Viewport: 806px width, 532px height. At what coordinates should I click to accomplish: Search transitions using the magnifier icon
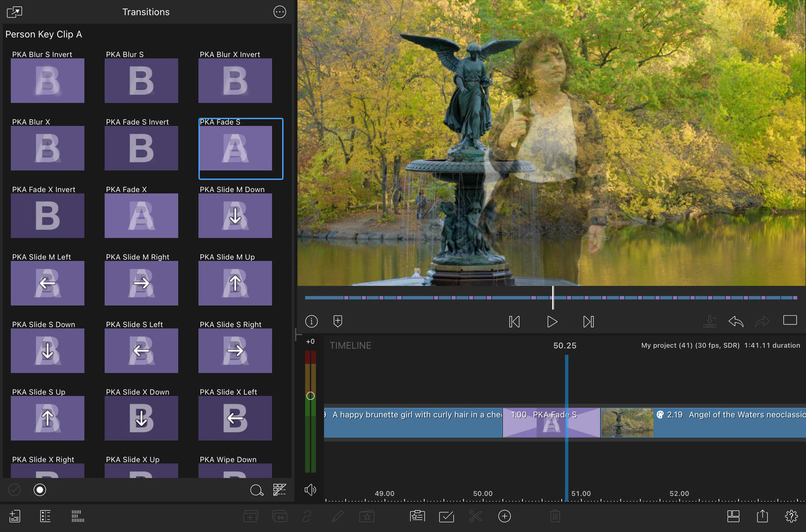(257, 490)
